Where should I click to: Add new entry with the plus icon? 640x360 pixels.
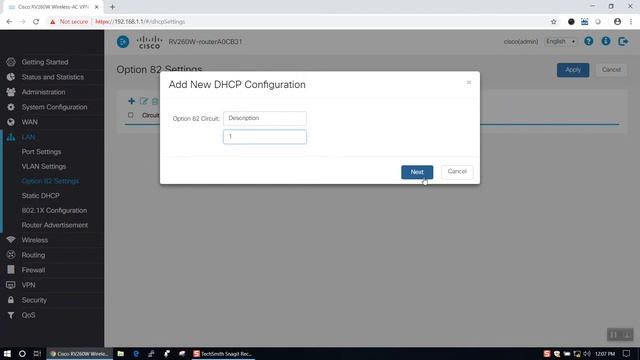click(131, 101)
